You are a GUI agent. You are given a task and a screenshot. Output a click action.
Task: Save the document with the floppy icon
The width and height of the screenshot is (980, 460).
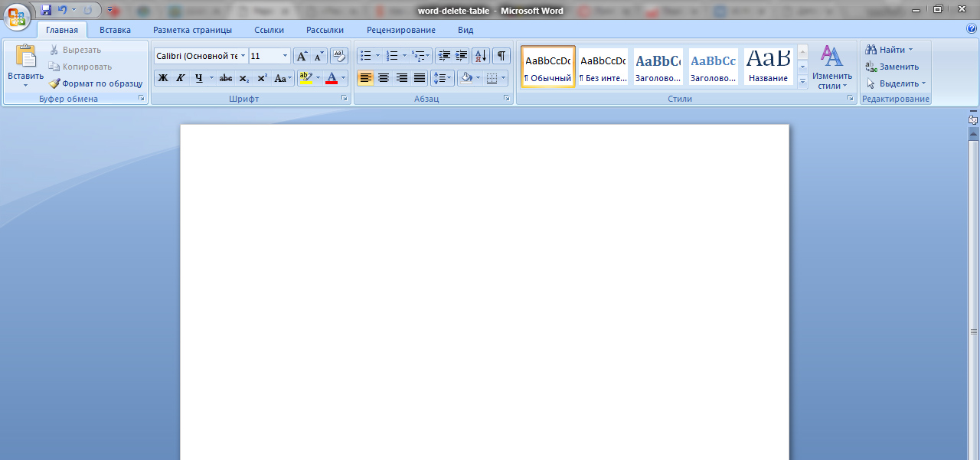(x=46, y=11)
